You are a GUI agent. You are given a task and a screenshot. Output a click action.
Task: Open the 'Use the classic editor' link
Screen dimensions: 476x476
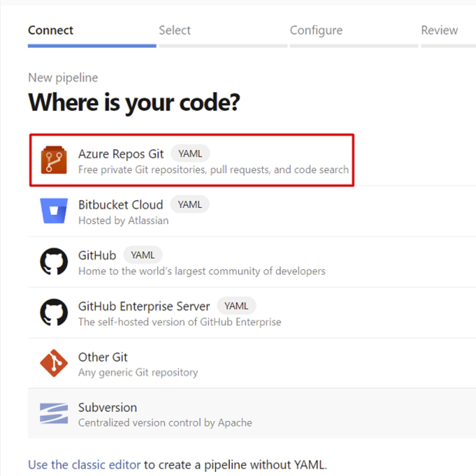[84, 465]
